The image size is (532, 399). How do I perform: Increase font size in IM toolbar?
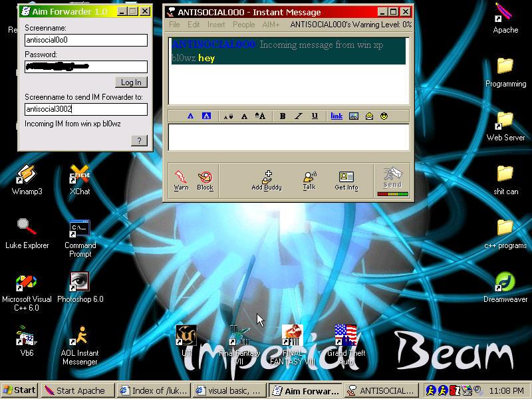(x=260, y=116)
